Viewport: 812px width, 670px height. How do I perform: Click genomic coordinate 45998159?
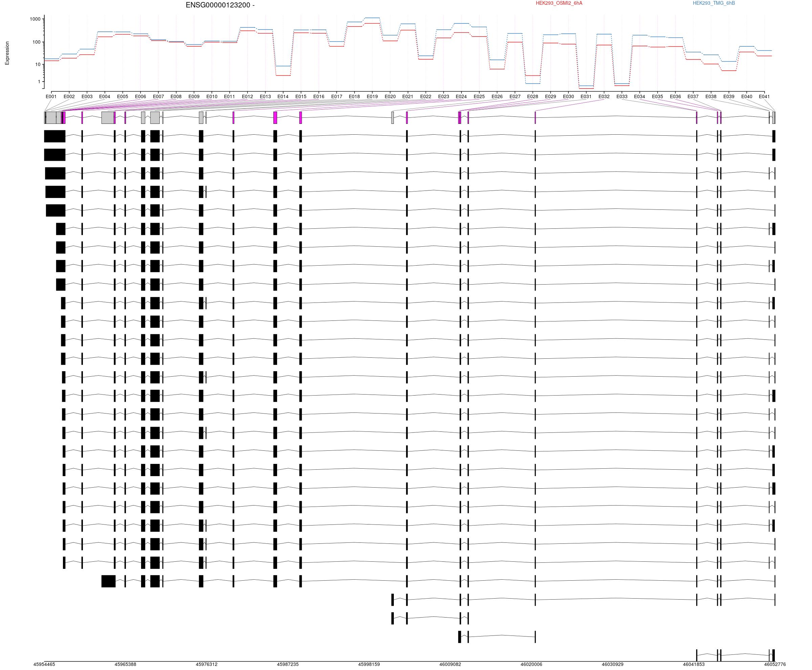pyautogui.click(x=369, y=665)
